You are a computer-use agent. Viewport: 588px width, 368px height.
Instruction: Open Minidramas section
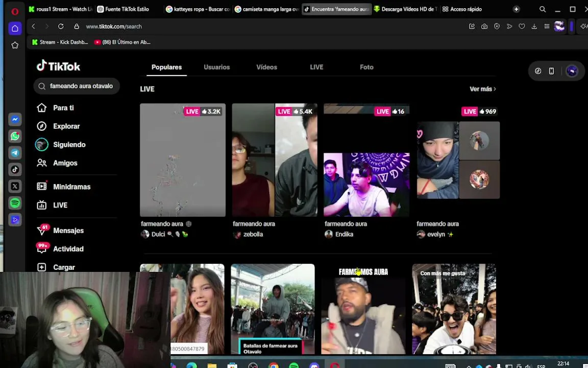point(64,187)
